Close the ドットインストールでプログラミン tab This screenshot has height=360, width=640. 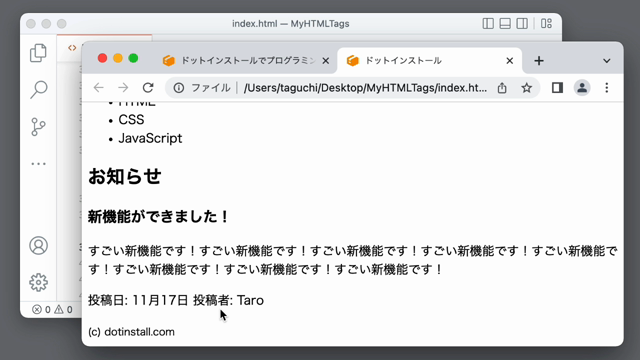[326, 61]
